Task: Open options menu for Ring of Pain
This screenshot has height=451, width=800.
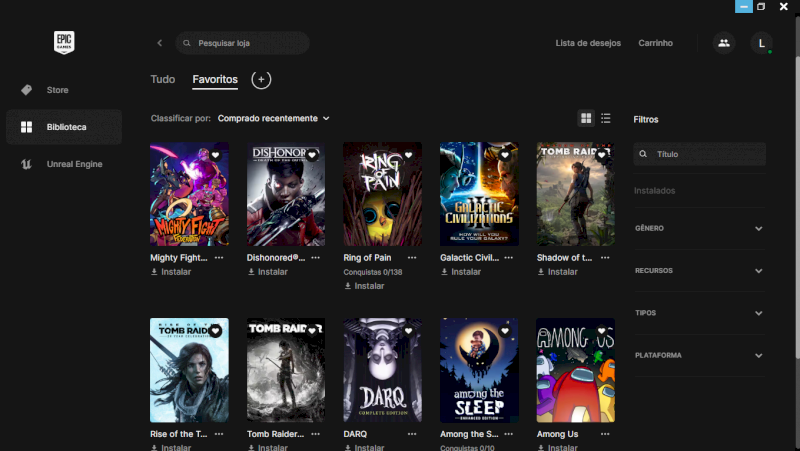Action: coord(412,257)
